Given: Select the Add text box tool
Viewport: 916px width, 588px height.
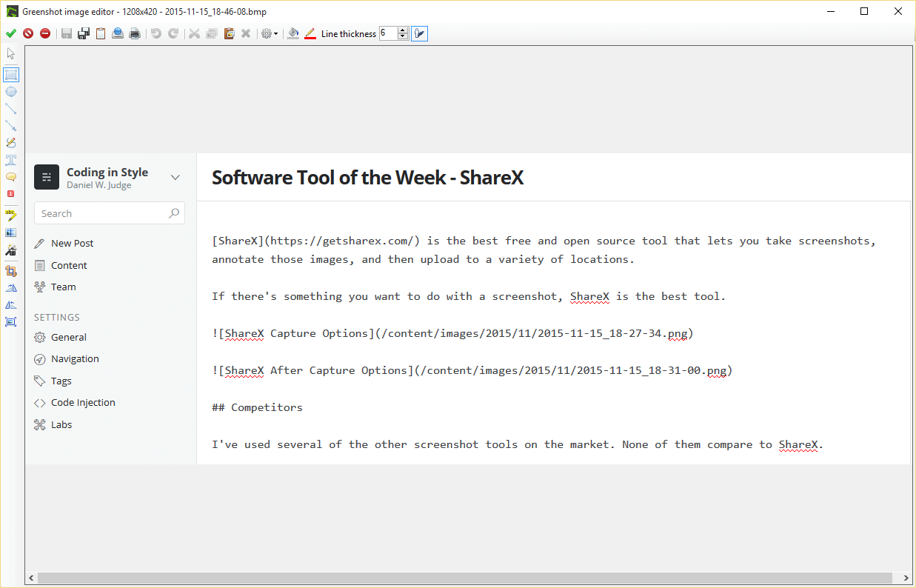Looking at the screenshot, I should (x=11, y=160).
